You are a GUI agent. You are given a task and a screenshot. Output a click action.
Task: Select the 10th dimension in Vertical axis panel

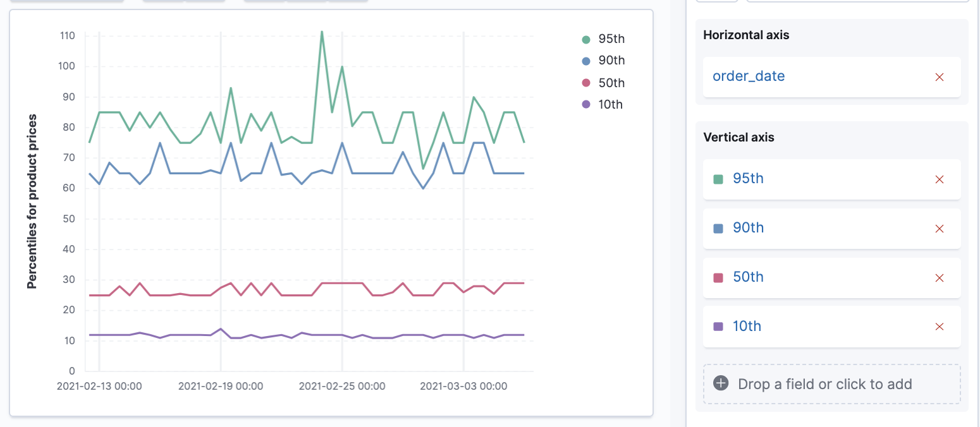click(x=747, y=327)
